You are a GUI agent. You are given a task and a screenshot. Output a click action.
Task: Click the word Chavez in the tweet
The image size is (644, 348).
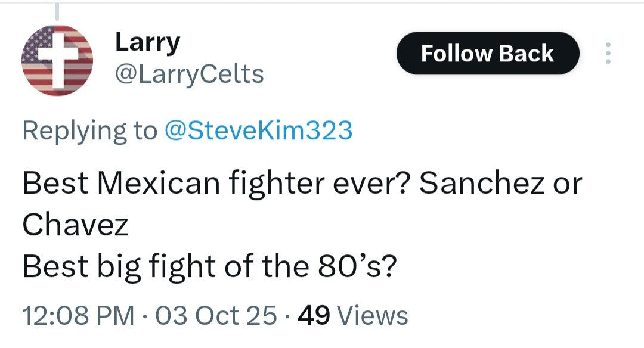click(75, 225)
